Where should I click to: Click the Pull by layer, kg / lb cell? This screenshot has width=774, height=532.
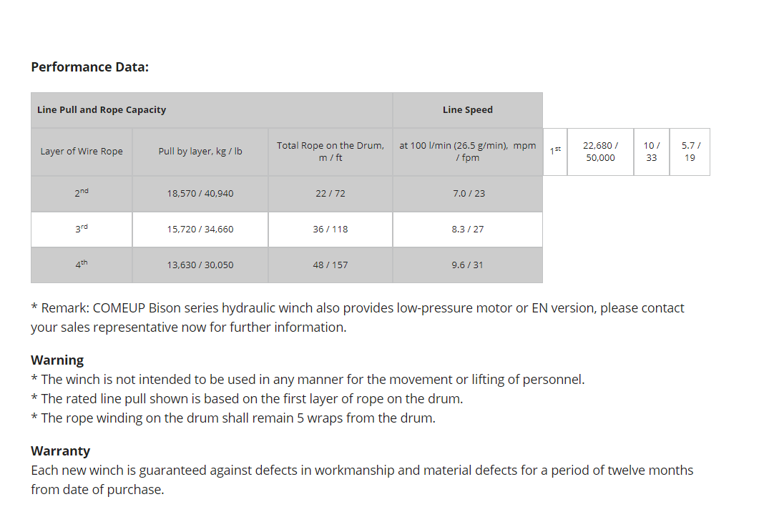click(200, 152)
